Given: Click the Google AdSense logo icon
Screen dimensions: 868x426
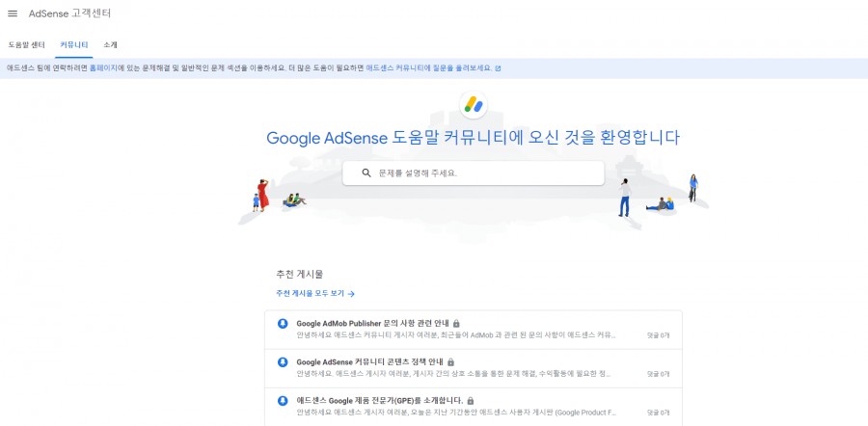Looking at the screenshot, I should tap(474, 104).
